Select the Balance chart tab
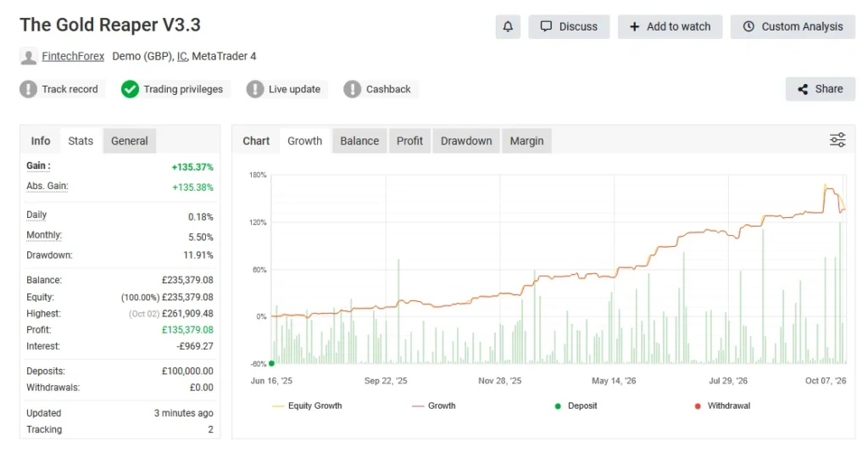Screen dimensions: 868x453 [359, 141]
